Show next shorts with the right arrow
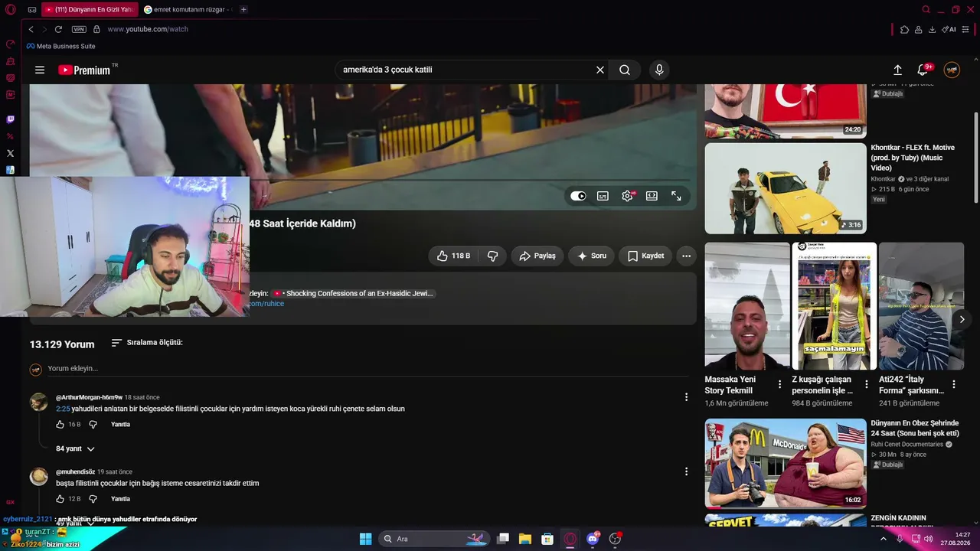This screenshot has width=980, height=551. (x=962, y=319)
